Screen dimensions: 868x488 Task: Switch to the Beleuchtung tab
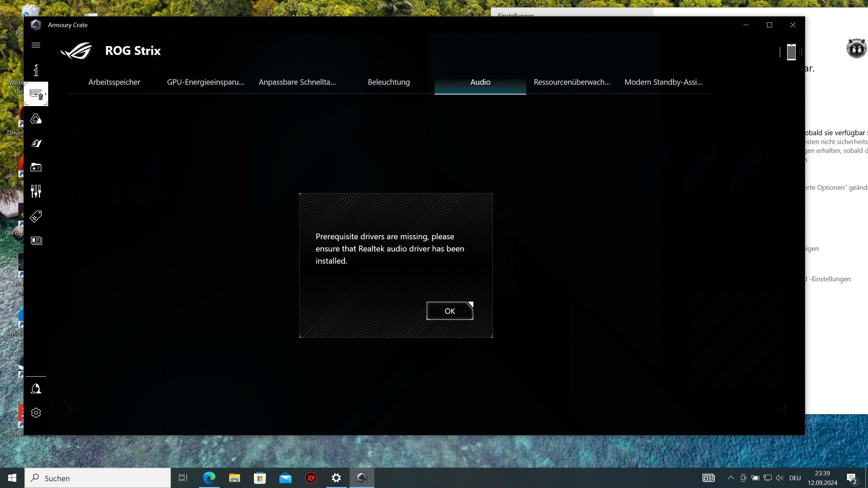(x=389, y=82)
